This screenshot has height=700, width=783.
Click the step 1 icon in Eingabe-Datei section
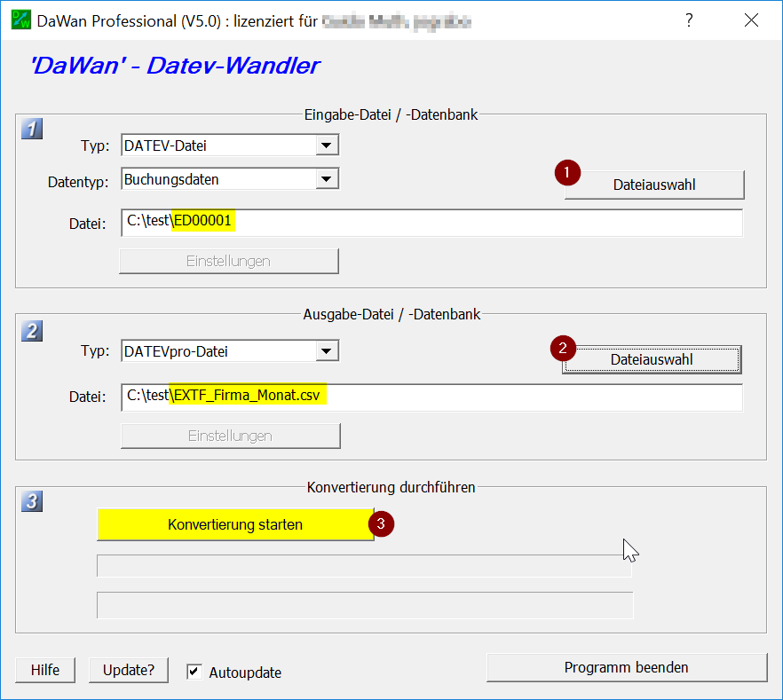[x=32, y=129]
